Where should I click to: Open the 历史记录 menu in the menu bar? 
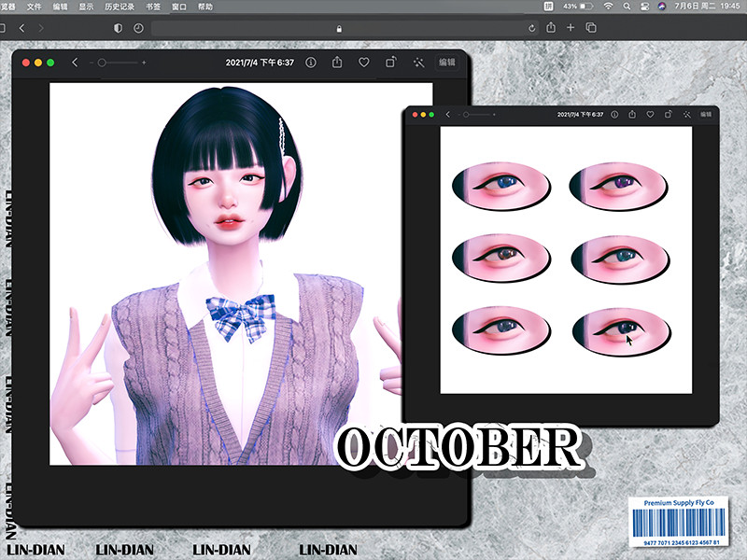pos(120,7)
